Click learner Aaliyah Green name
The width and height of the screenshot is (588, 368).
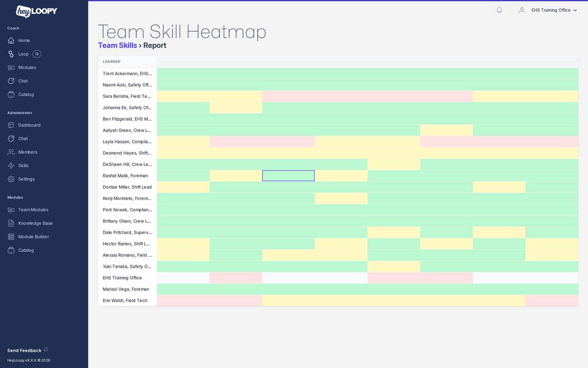[127, 130]
